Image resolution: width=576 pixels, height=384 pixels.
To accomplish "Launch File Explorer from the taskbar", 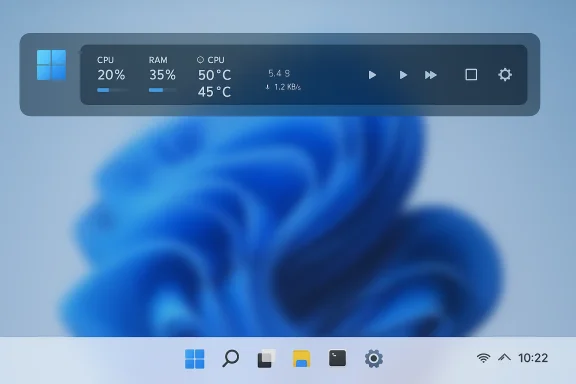I will (x=302, y=358).
